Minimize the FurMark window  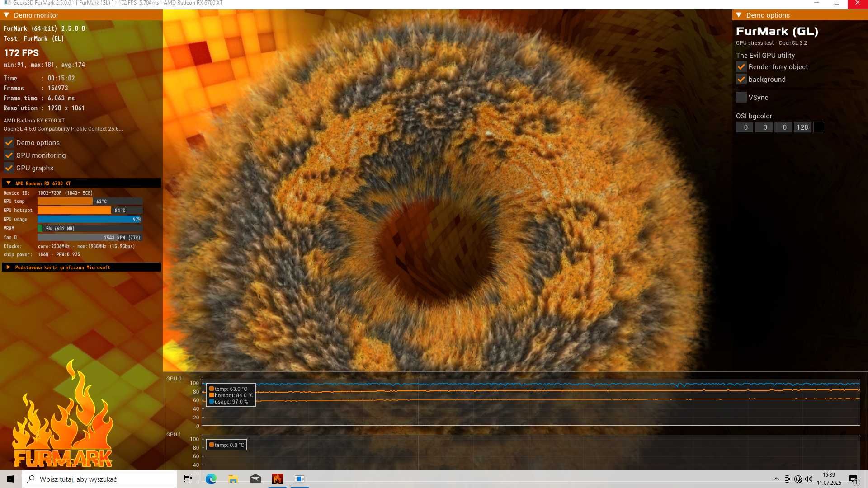816,3
